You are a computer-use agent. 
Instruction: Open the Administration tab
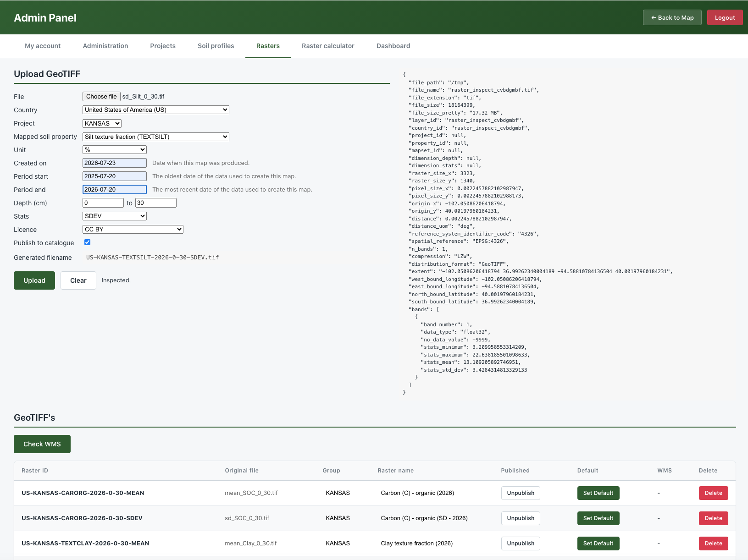tap(105, 46)
